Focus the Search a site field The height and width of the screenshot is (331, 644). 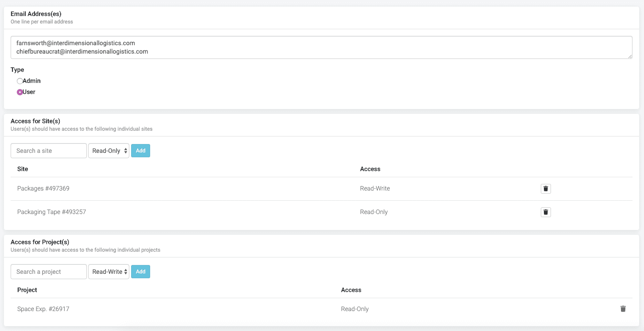(49, 151)
